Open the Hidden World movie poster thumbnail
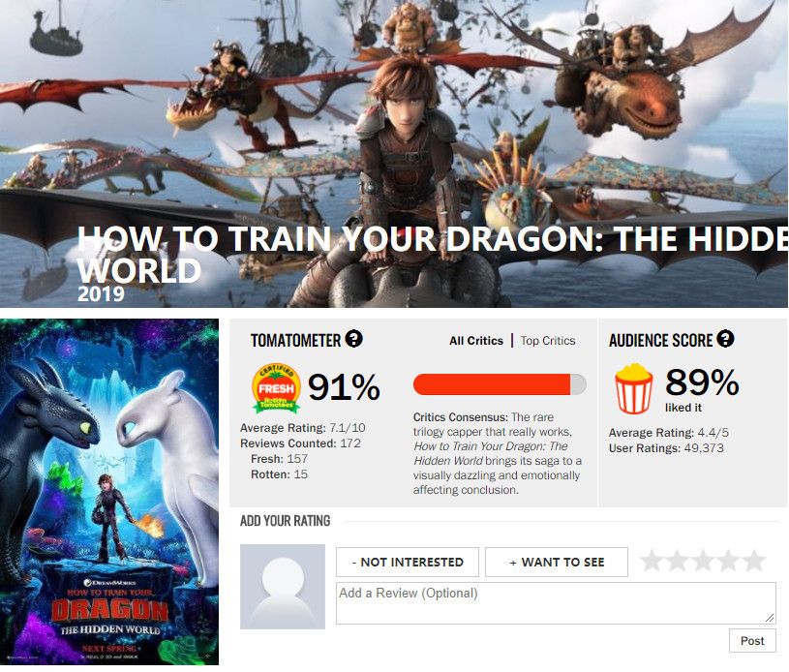This screenshot has height=672, width=789. [109, 492]
